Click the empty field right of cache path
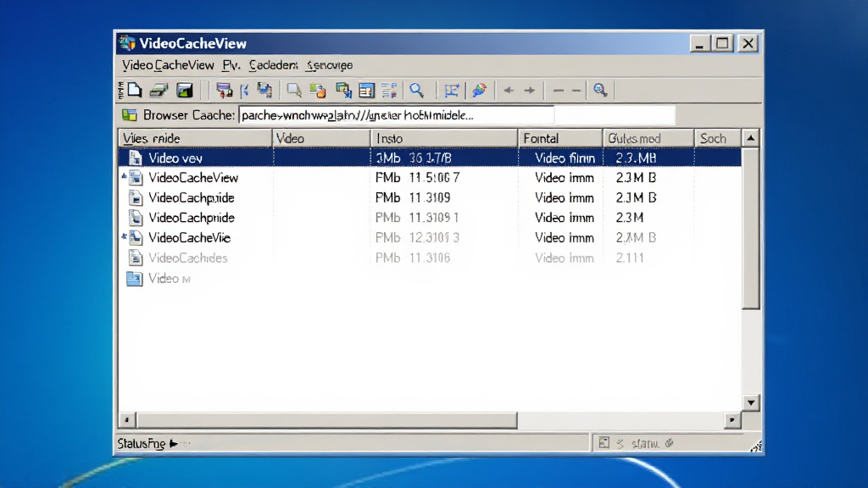This screenshot has width=868, height=488. point(615,115)
